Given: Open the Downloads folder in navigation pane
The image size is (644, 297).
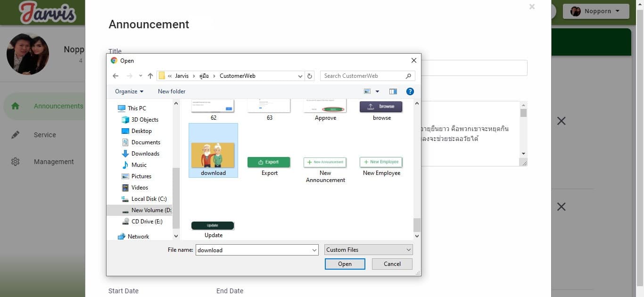Looking at the screenshot, I should (x=145, y=154).
